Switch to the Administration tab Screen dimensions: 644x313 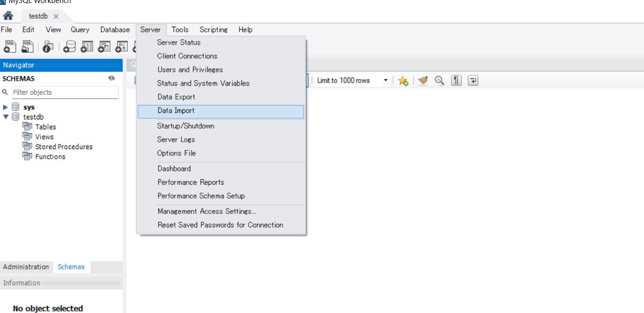pyautogui.click(x=26, y=267)
